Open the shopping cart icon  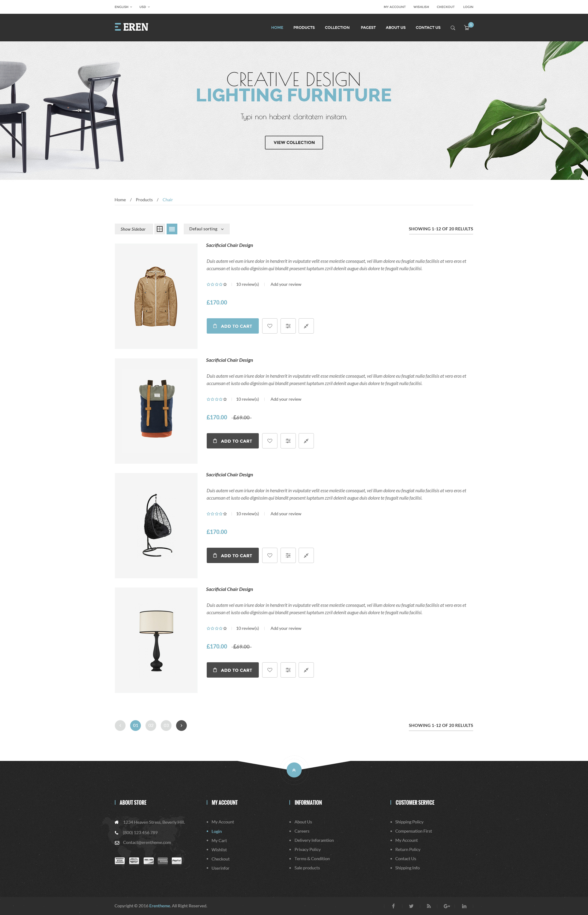[x=467, y=28]
